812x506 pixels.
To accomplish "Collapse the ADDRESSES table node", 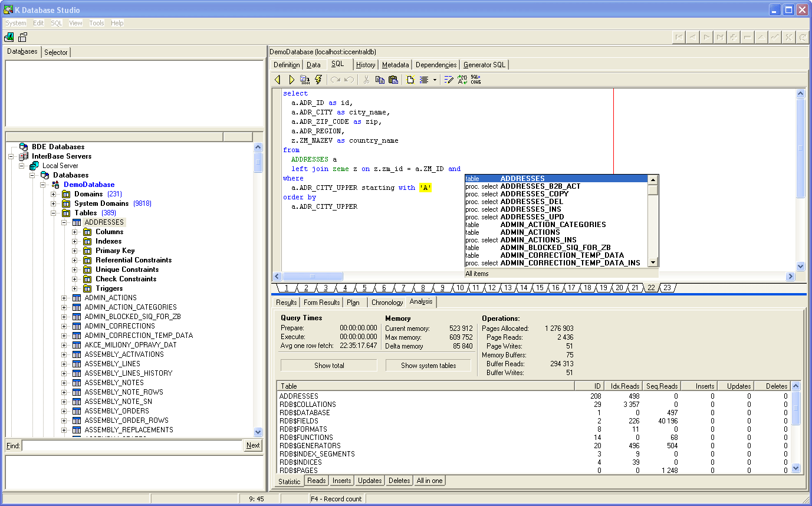I will [x=64, y=222].
